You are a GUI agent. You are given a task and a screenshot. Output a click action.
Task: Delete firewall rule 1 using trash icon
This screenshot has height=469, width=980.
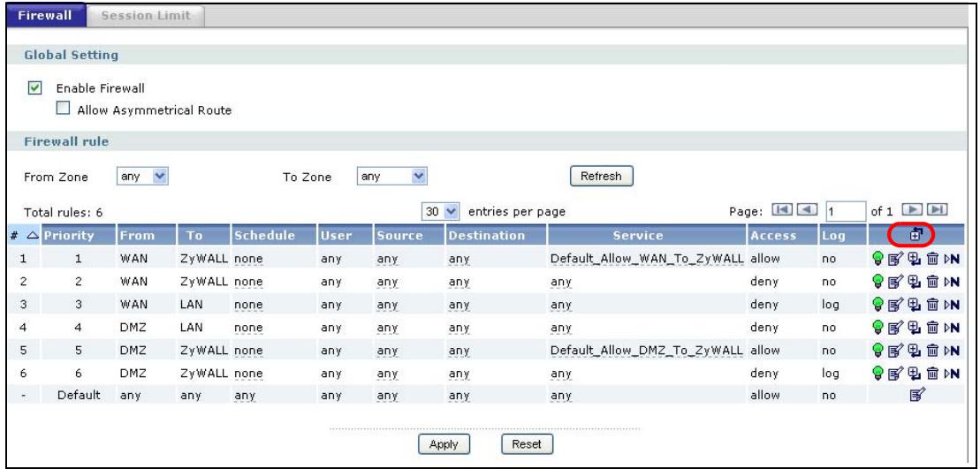(932, 259)
